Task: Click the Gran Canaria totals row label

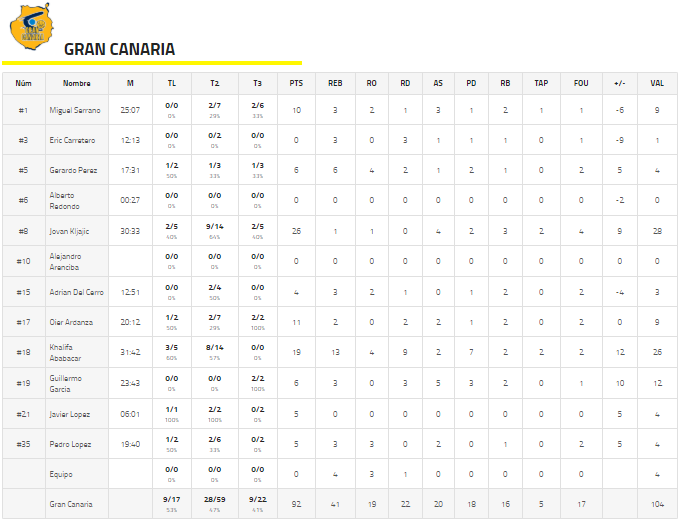Action: pyautogui.click(x=71, y=504)
